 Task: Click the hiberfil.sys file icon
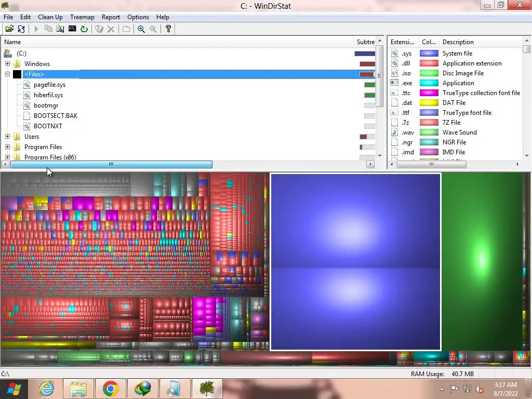click(27, 96)
